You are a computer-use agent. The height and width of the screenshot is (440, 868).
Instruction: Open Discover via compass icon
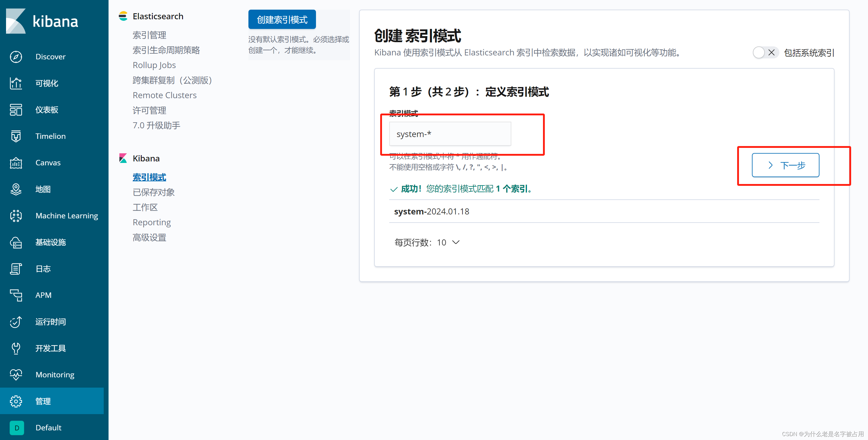pos(16,57)
